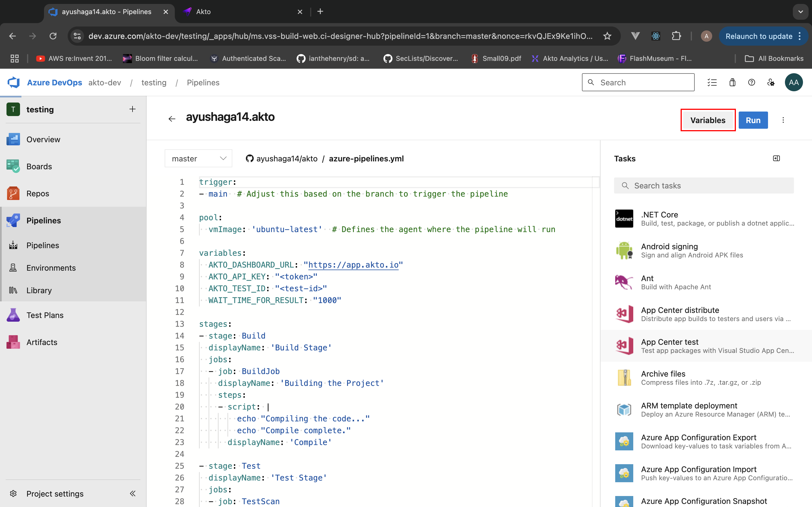
Task: Open the work items list icon
Action: pyautogui.click(x=712, y=83)
